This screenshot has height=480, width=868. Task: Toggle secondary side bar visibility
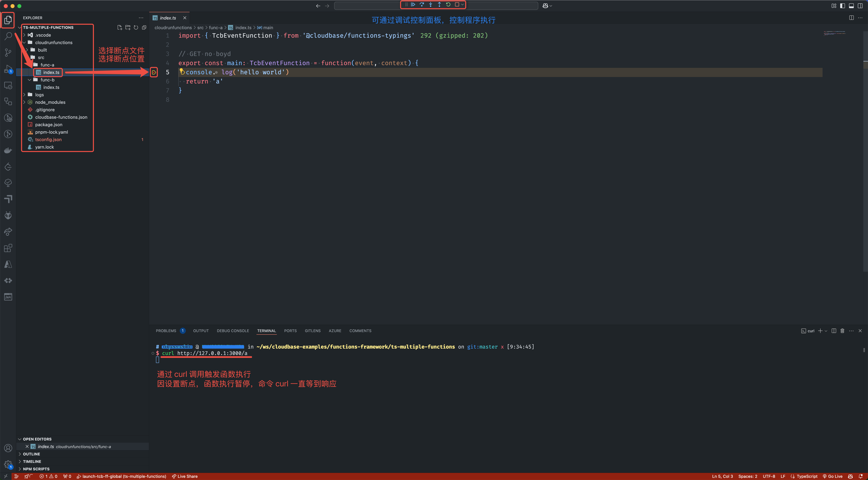pyautogui.click(x=860, y=6)
